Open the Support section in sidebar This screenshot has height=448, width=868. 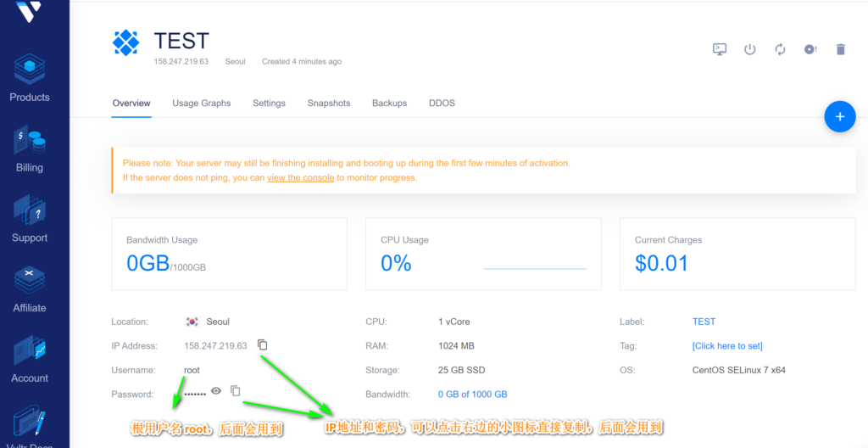click(30, 219)
